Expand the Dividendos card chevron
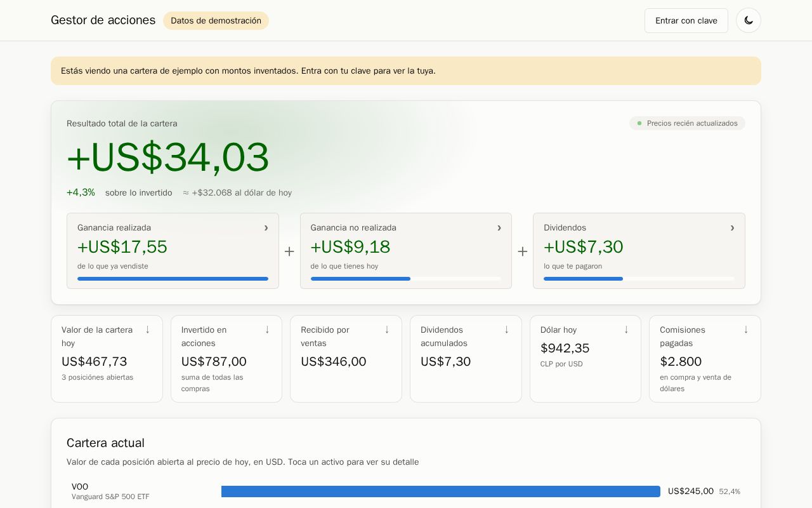The width and height of the screenshot is (812, 508). coord(732,228)
